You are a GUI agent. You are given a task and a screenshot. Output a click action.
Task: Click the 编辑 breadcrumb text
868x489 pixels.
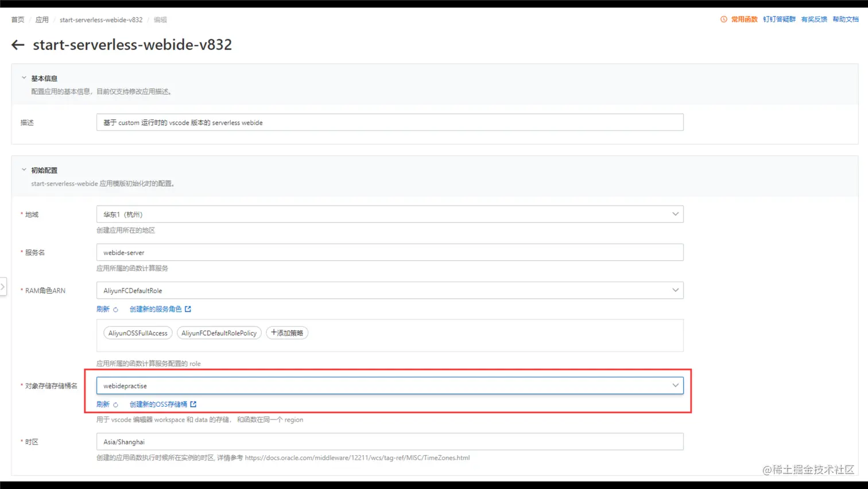click(x=160, y=20)
